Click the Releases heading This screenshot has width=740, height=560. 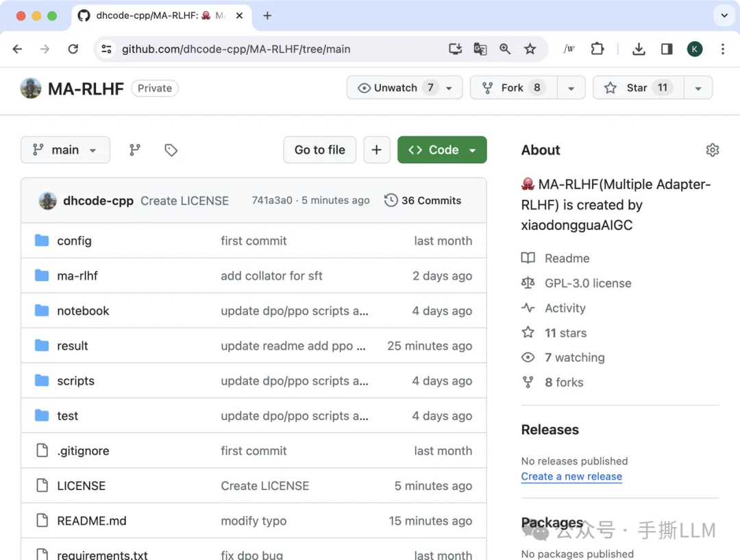[x=550, y=430]
